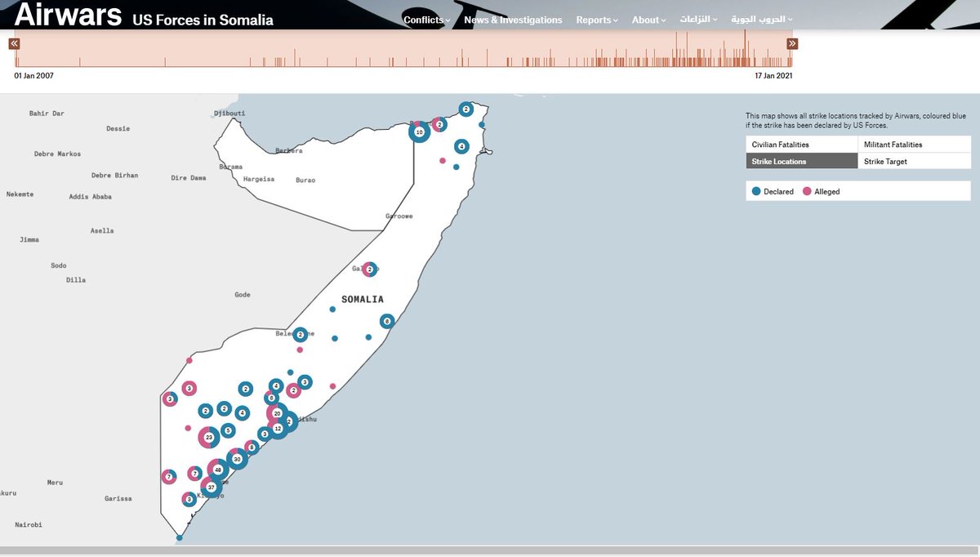
Task: Click the declared strike marker labeled 10 near Bosaso
Action: pyautogui.click(x=419, y=131)
